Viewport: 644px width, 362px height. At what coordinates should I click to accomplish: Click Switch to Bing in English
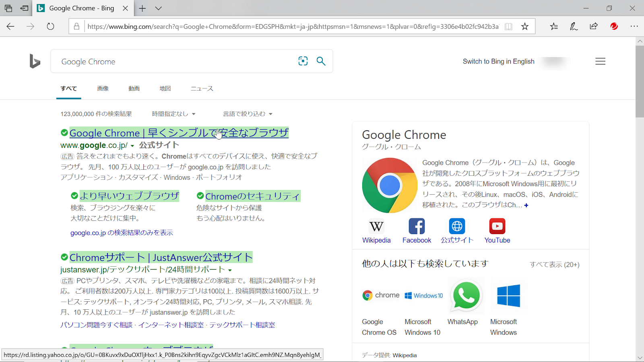(498, 62)
